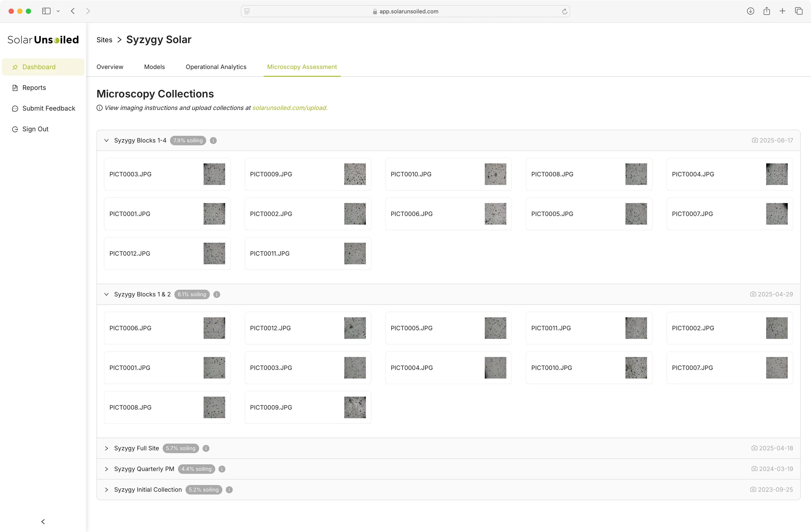Click the Sites breadcrumb link
The image size is (811, 532).
(104, 40)
